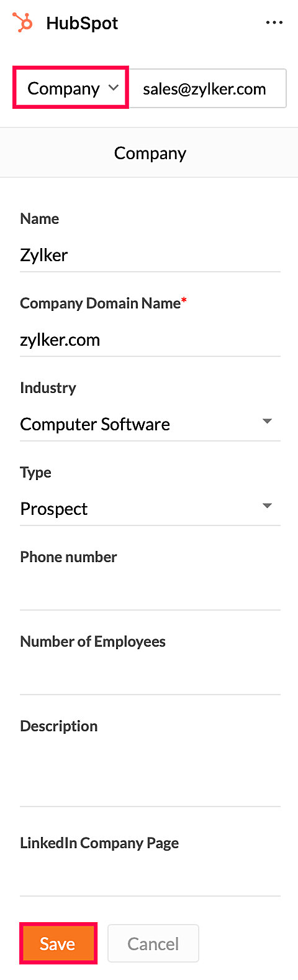Cancel editing the company
Image resolution: width=298 pixels, height=980 pixels.
(153, 943)
